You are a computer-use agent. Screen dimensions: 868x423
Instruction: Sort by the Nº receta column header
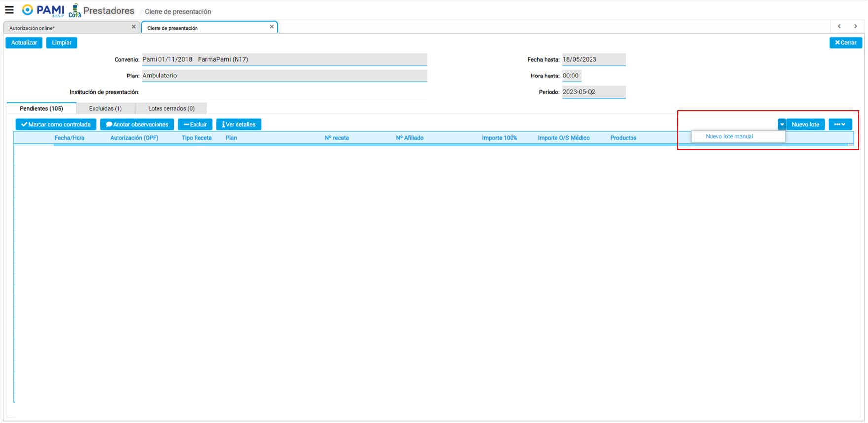coord(337,138)
